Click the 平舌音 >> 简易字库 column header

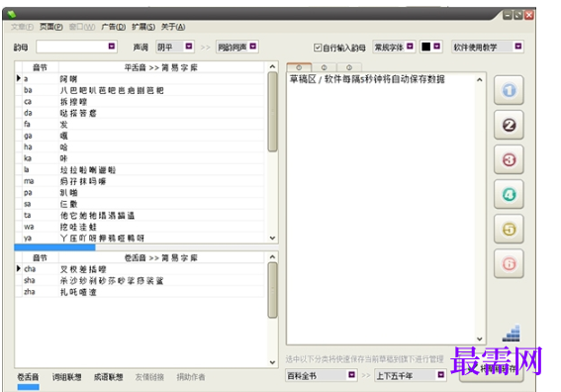pos(161,67)
